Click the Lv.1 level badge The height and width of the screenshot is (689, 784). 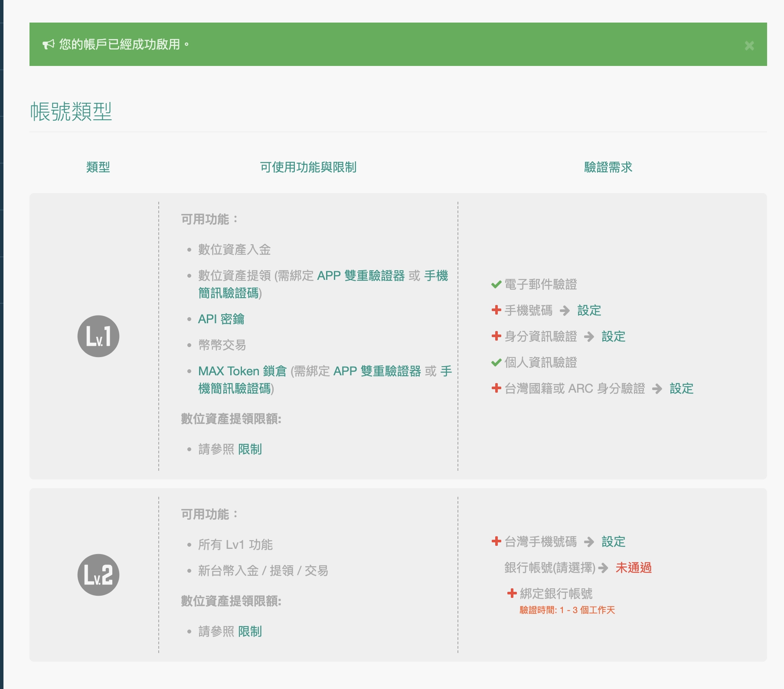(x=98, y=336)
